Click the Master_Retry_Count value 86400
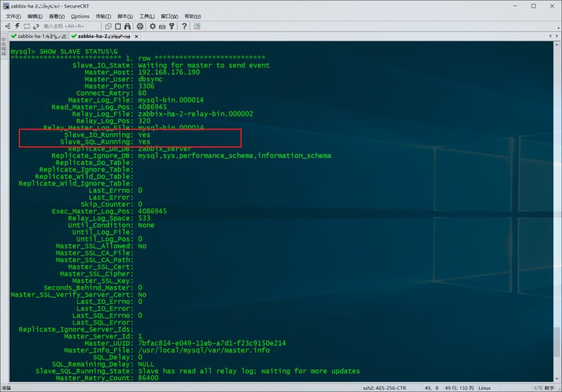The image size is (562, 392). point(148,378)
